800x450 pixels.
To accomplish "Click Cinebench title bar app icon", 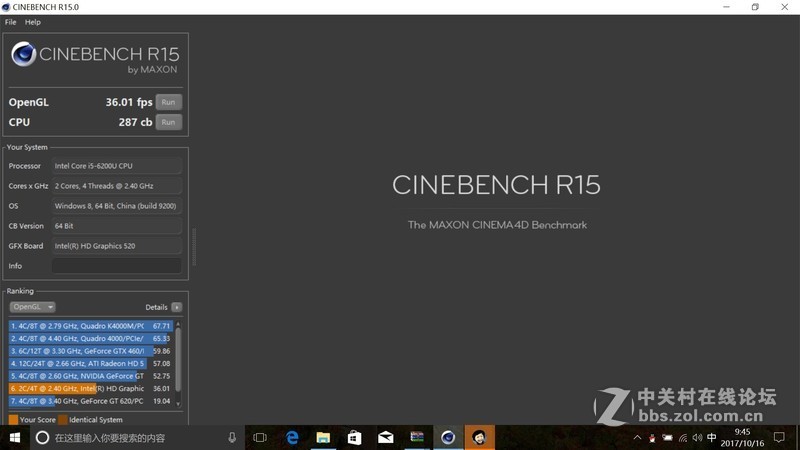I will pos(6,7).
